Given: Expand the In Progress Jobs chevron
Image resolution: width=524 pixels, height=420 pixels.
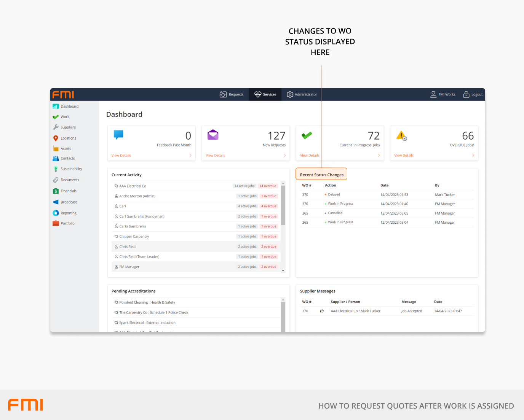Looking at the screenshot, I should coord(379,156).
